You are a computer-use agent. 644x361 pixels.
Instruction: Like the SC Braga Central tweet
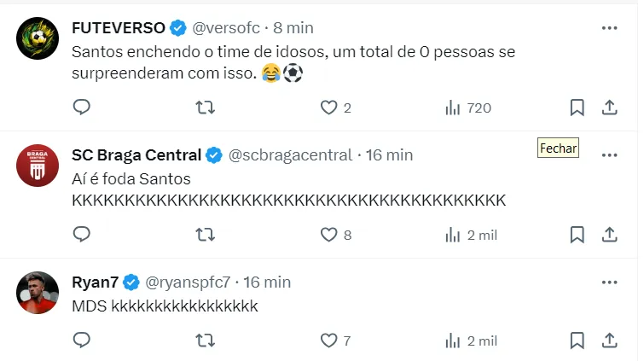329,234
